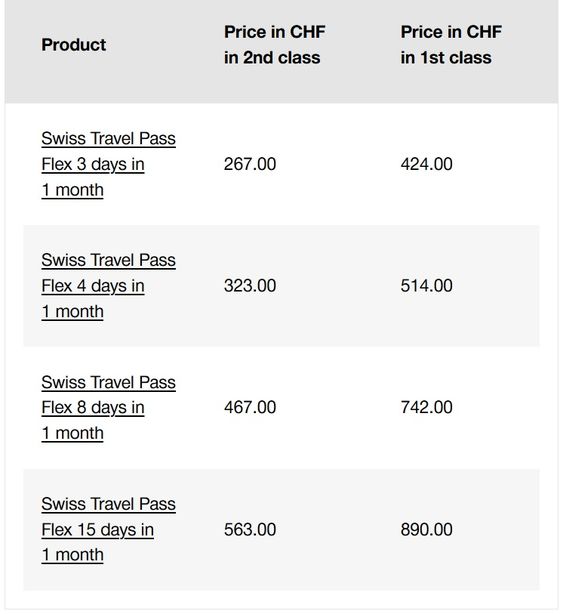
Task: Open Swiss Travel Pass Flex 3 days link
Action: pyautogui.click(x=108, y=164)
